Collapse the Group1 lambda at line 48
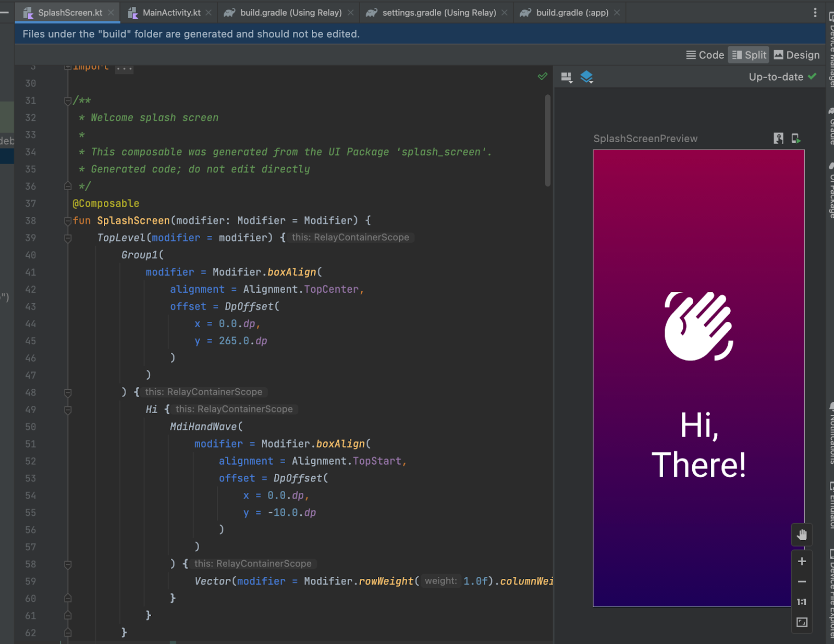The width and height of the screenshot is (834, 644). 68,392
